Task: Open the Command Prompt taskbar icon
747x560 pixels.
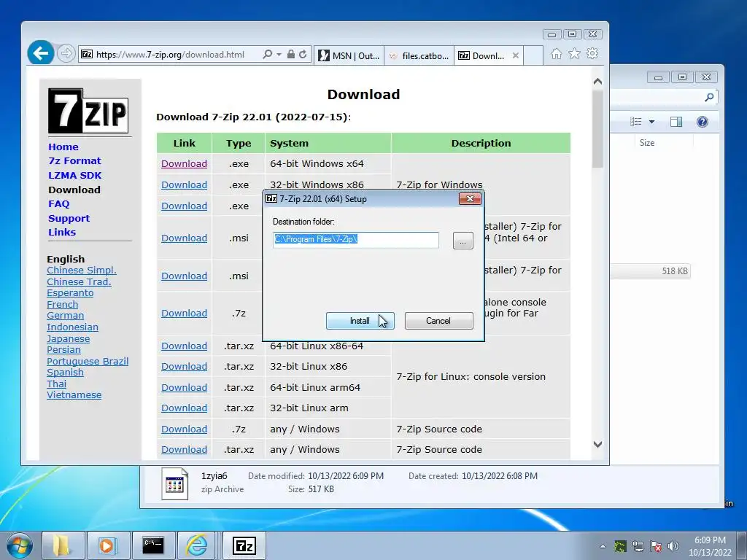Action: point(153,545)
